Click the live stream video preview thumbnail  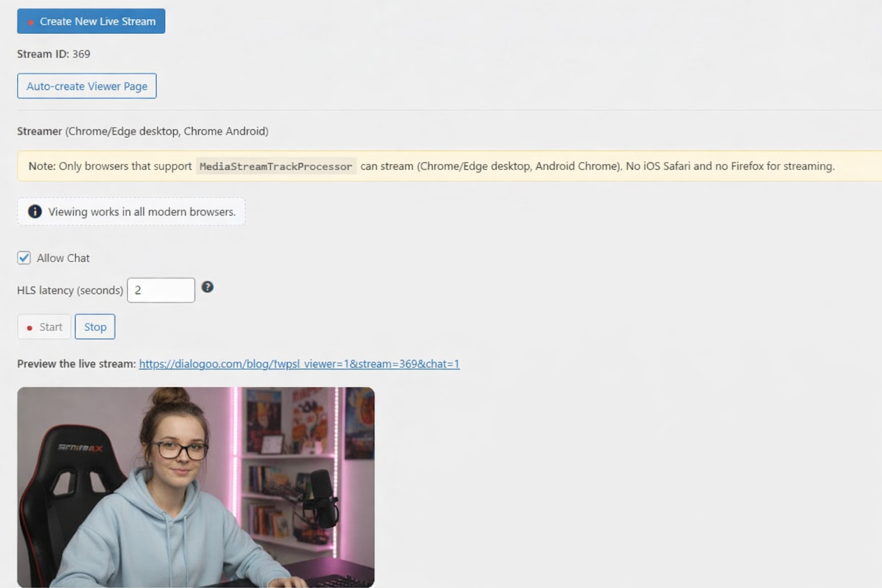click(x=196, y=487)
